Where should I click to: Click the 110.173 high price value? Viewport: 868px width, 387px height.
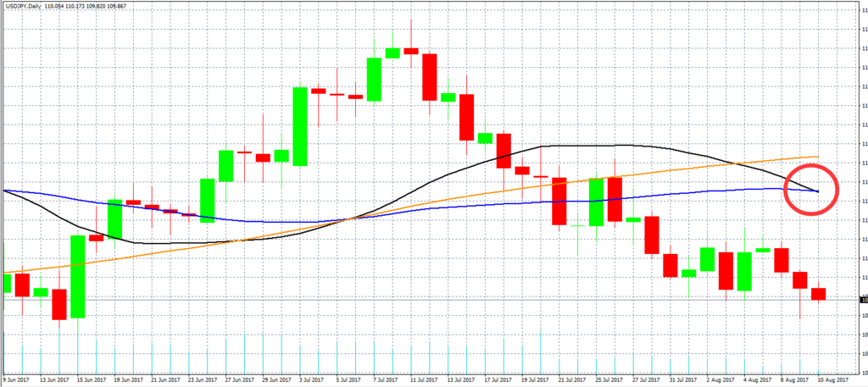point(75,6)
